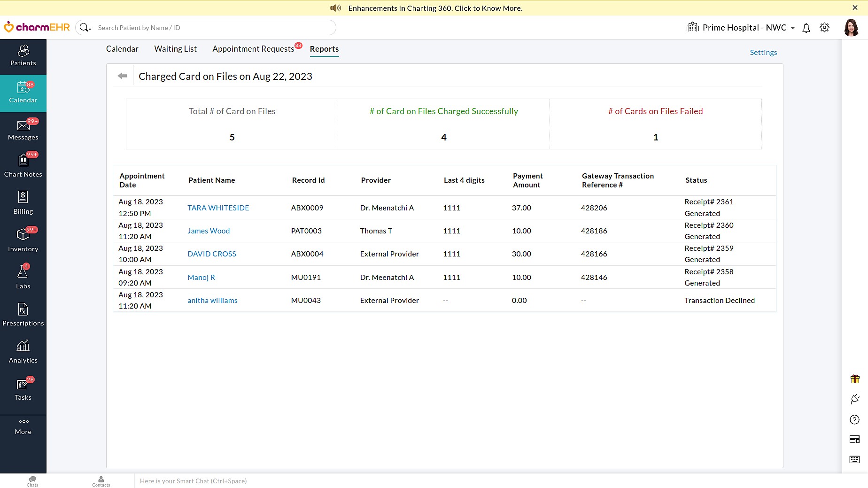868x488 pixels.
Task: Switch to the Waiting List tab
Action: click(x=175, y=49)
